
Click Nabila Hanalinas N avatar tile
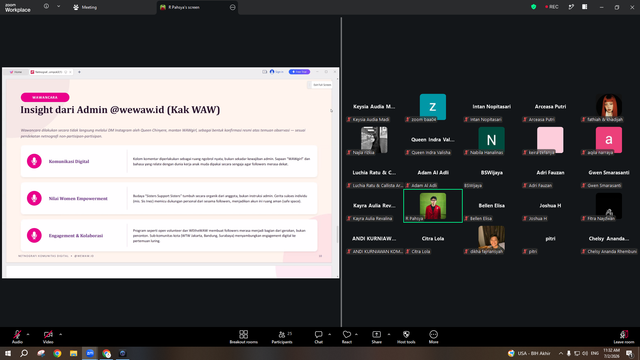click(x=491, y=140)
